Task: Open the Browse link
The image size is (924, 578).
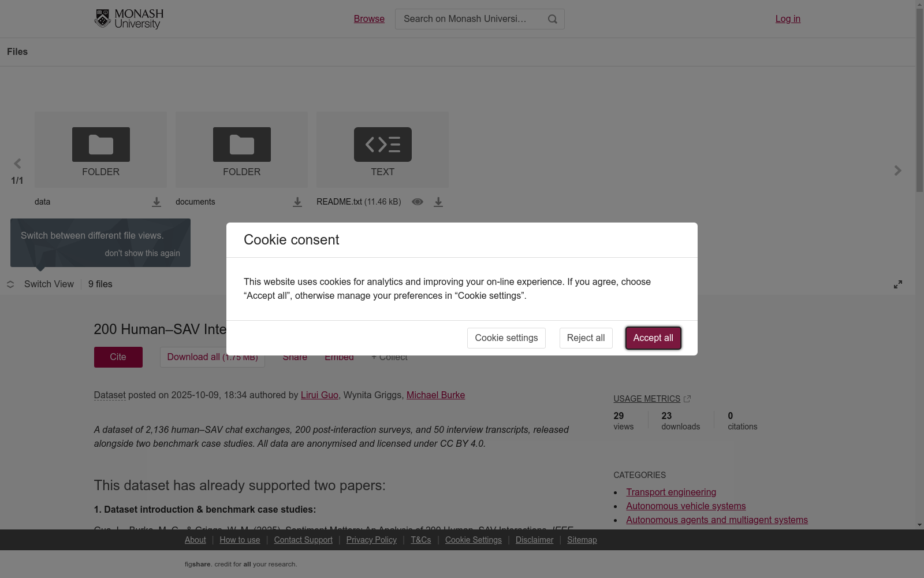Action: coord(369,19)
